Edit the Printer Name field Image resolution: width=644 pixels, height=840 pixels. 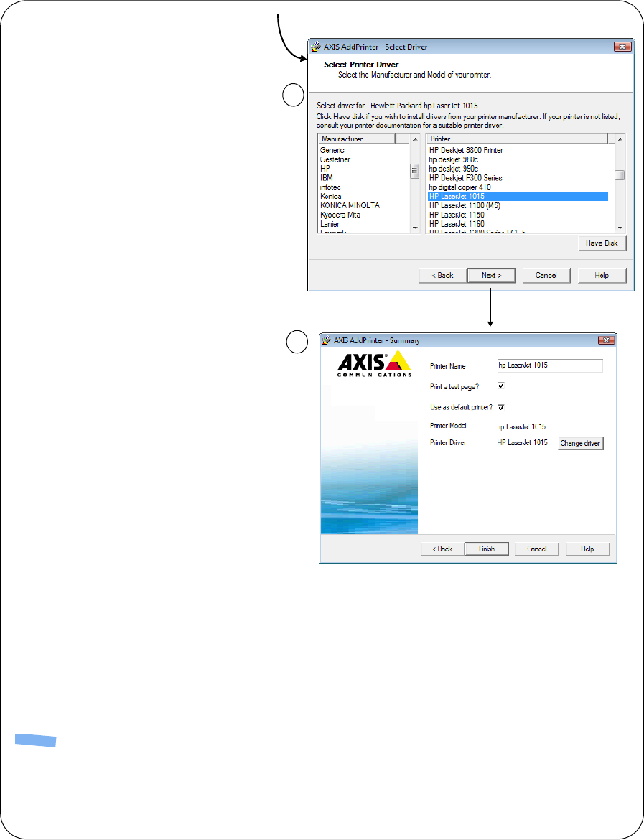tap(550, 365)
